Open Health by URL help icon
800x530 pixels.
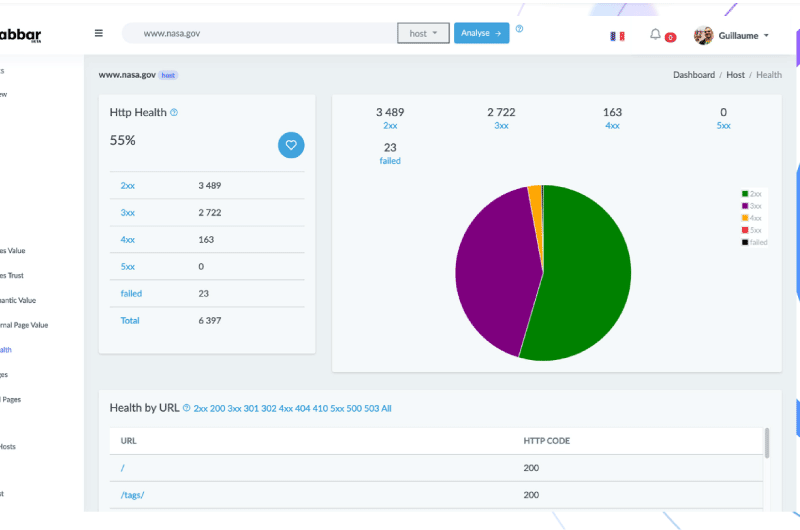(186, 408)
